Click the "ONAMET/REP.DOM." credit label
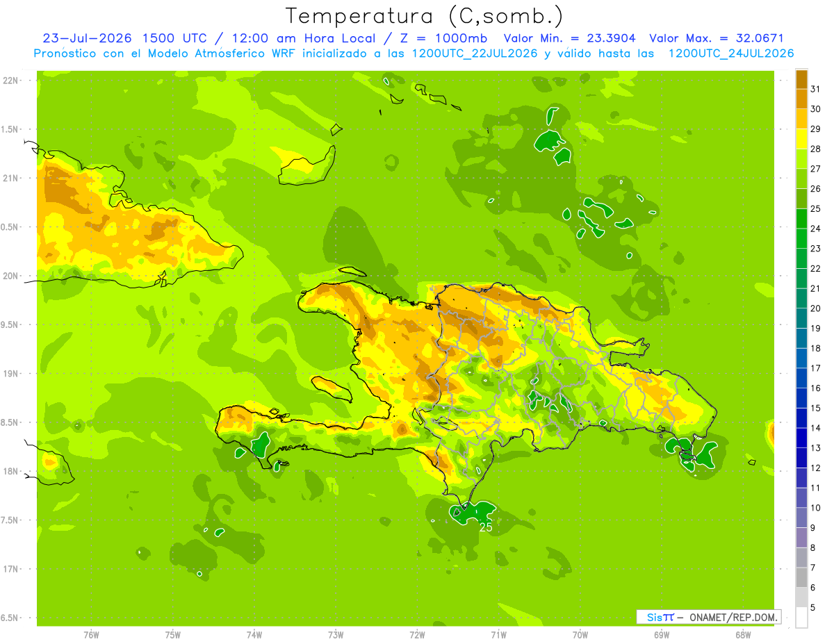Screen dimensions: 834x644 coord(734,617)
